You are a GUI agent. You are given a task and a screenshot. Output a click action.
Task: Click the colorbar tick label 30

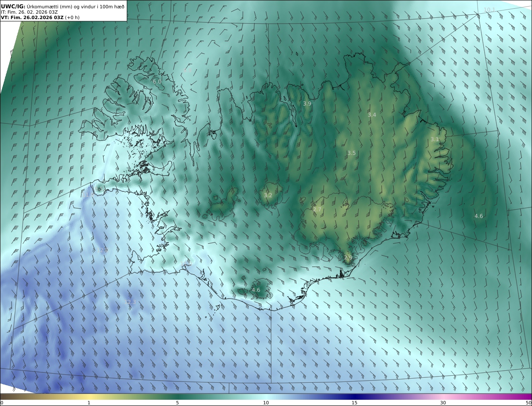click(443, 403)
